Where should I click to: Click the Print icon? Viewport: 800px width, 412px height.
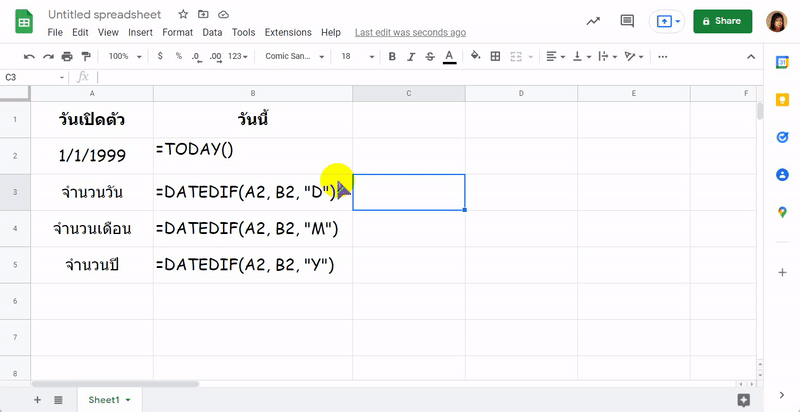(67, 57)
